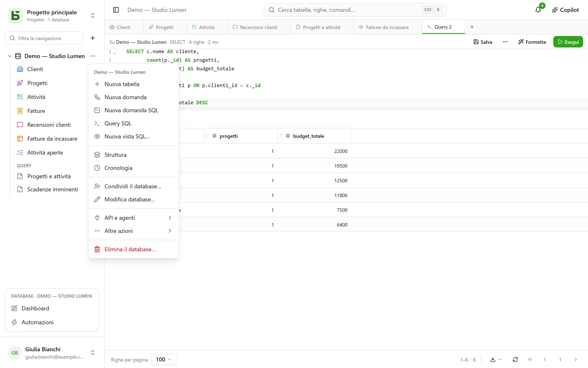
Task: Open the rows per page dropdown
Action: (164, 359)
